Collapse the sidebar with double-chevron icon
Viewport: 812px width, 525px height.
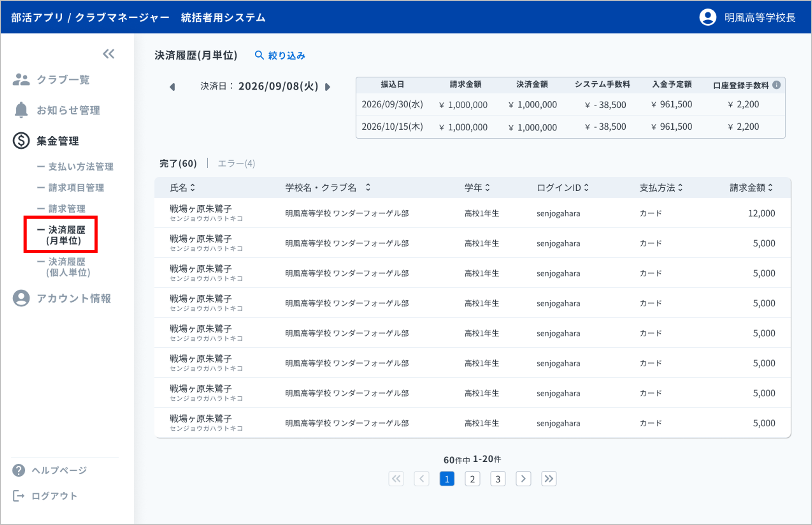tap(109, 54)
